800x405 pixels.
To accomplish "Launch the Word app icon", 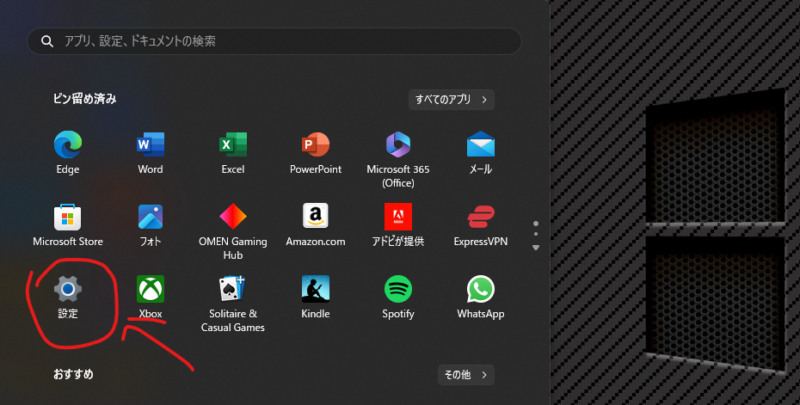I will [x=151, y=145].
